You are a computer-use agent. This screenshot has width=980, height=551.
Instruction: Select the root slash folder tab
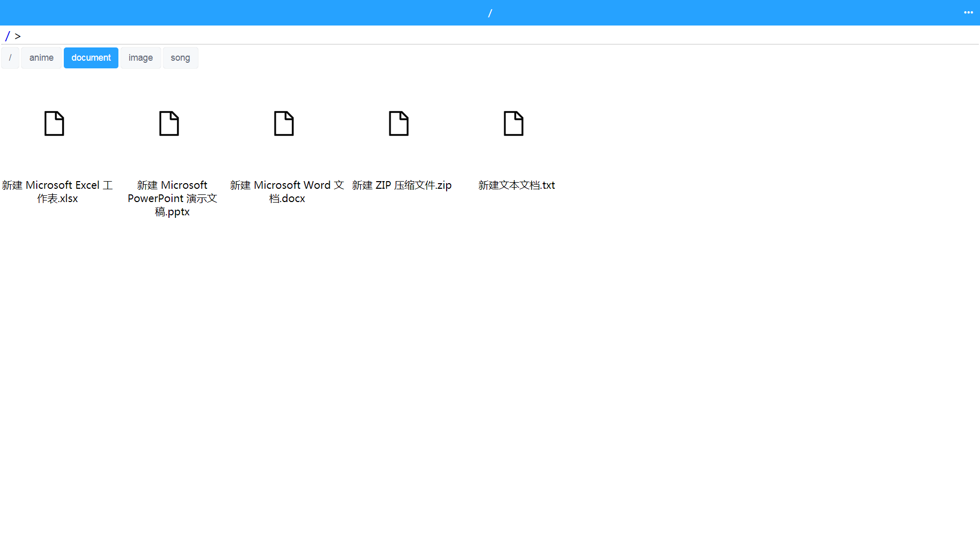10,58
